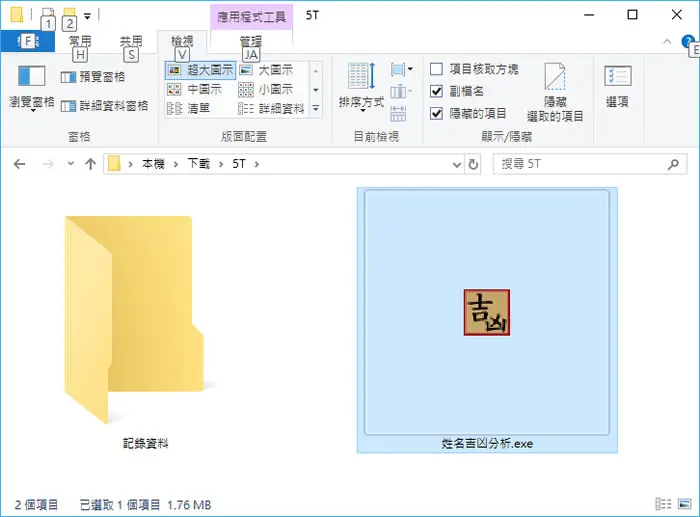Expand the layout gallery more arrow
The image size is (700, 517).
pos(316,108)
